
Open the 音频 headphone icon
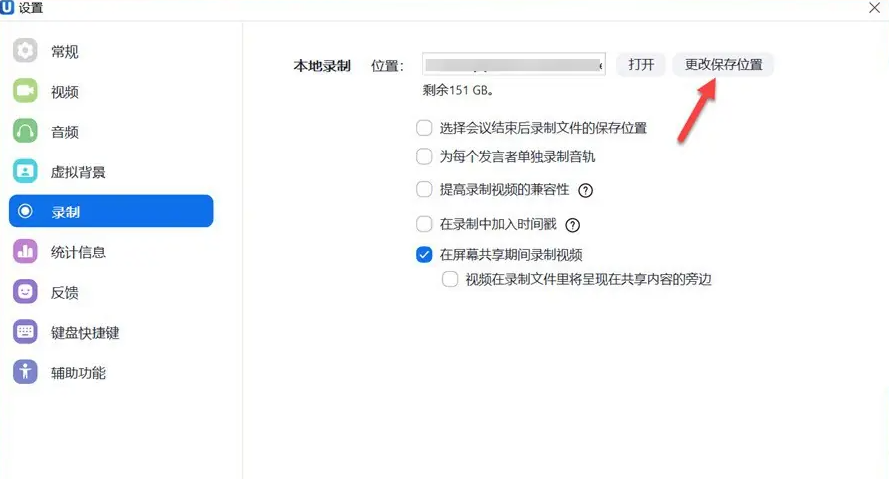coord(25,131)
